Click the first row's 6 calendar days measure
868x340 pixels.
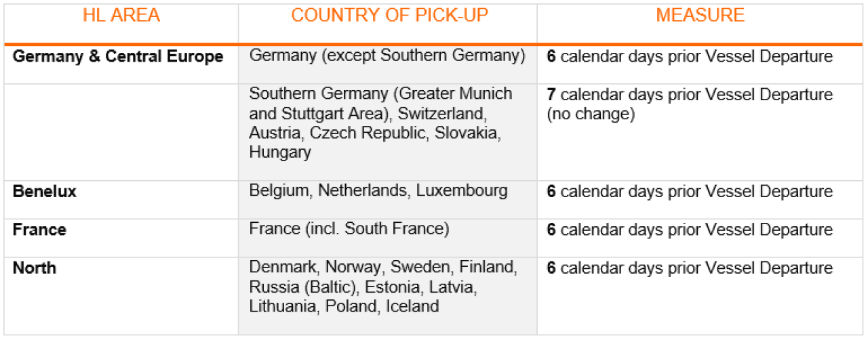(690, 56)
